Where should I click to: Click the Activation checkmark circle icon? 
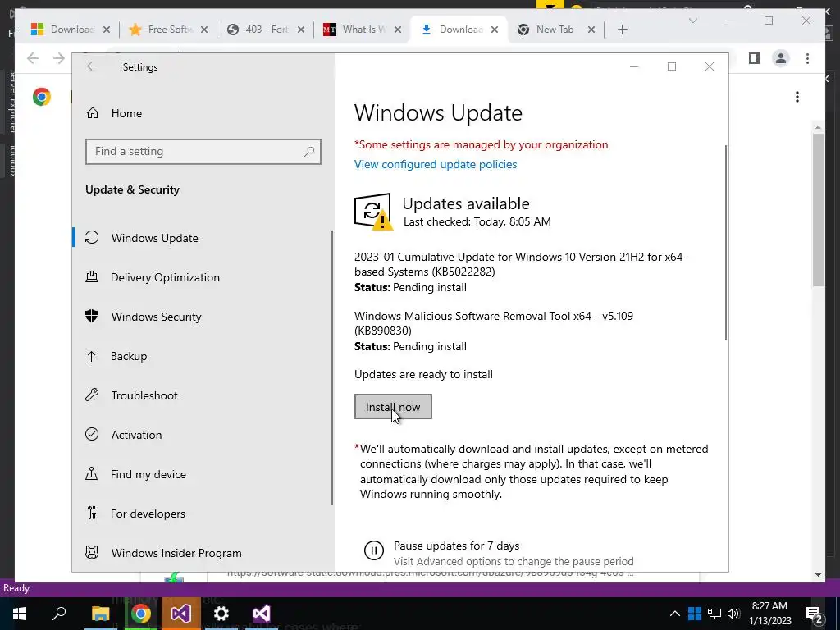pyautogui.click(x=92, y=435)
